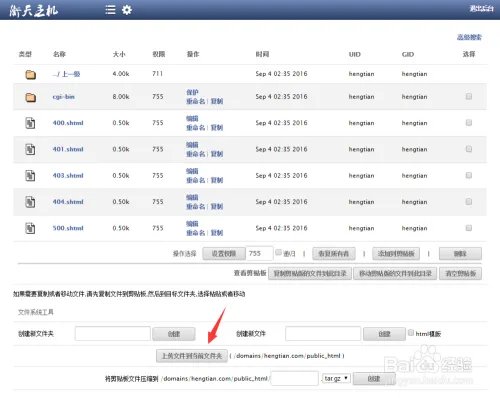The image size is (500, 398).
Task: Click the rename link for 404.shtml
Action: (x=195, y=206)
